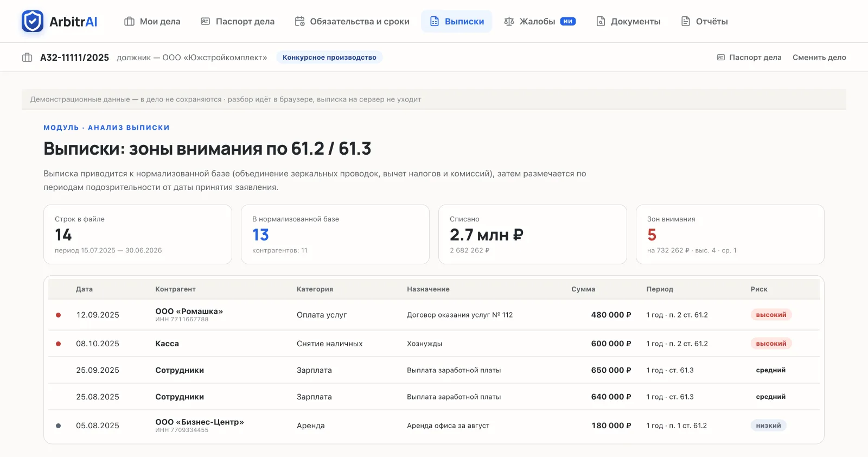The image size is (868, 457).
Task: Click the red risk dot of Касса row
Action: click(58, 344)
